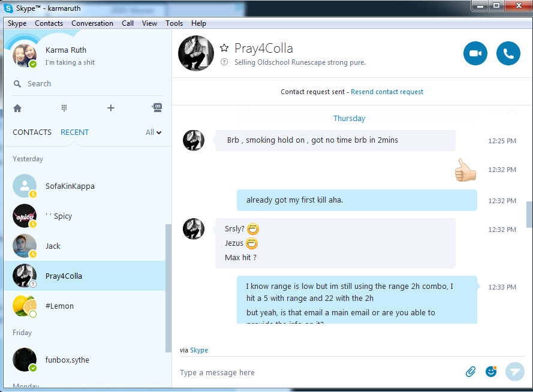
Task: Click the question mark status icon beside mood text
Action: (224, 62)
